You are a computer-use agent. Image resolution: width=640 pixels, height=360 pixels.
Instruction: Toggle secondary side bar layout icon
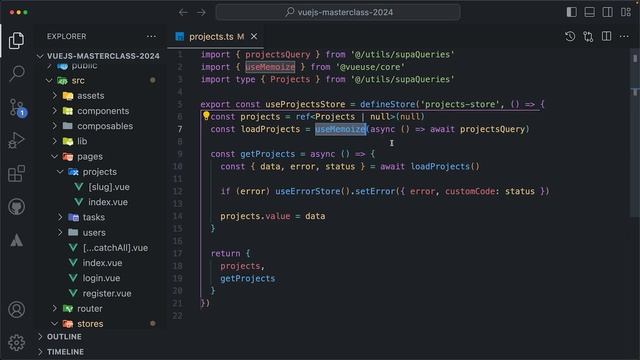pyautogui.click(x=607, y=12)
